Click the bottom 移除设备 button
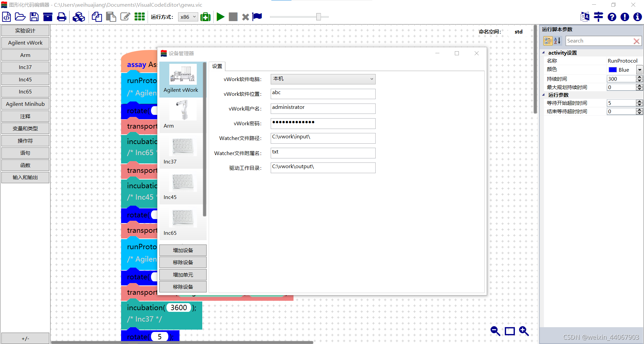 [x=183, y=287]
